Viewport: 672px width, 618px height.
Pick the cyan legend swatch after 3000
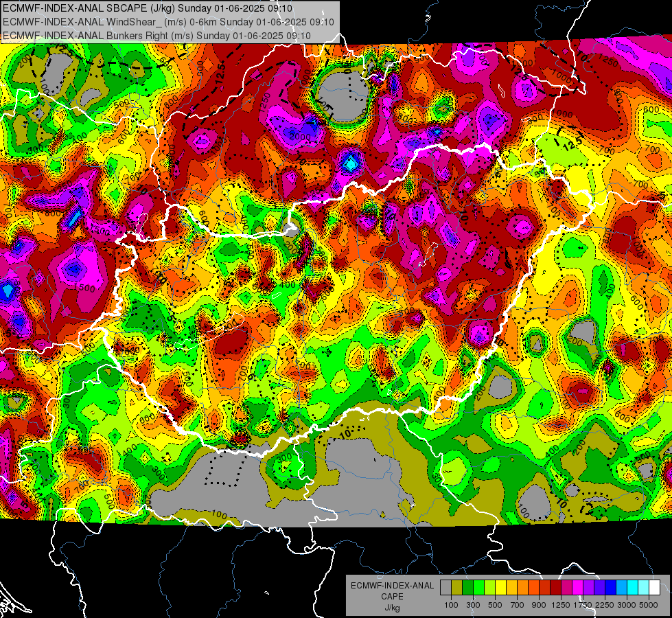tap(632, 587)
